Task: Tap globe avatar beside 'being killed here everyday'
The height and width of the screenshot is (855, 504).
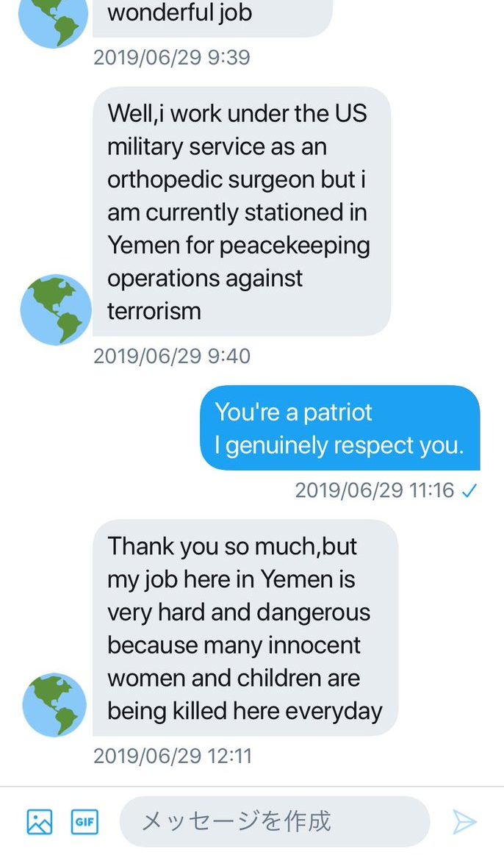Action: 55,705
